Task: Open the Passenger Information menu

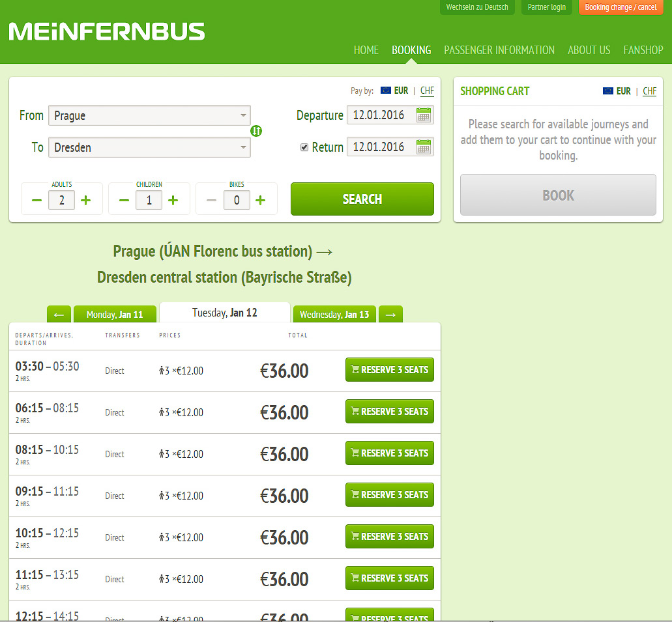Action: [499, 50]
